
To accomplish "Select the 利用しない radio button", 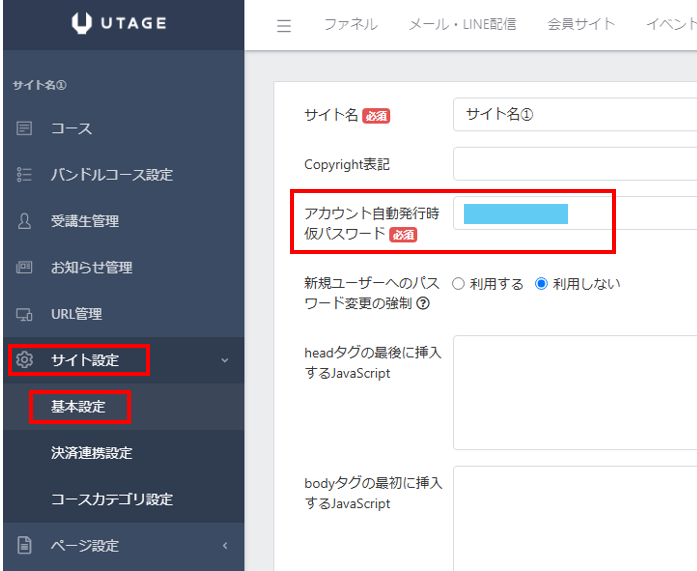I will [x=541, y=284].
